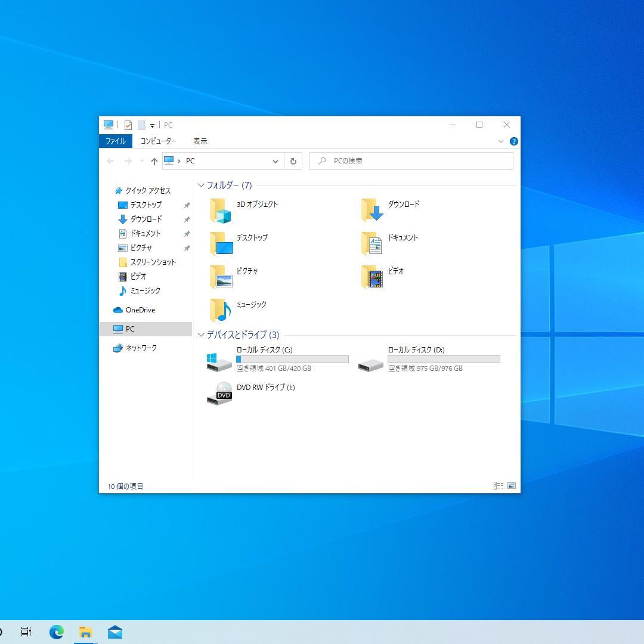644x644 pixels.
Task: Switch to details view
Action: pyautogui.click(x=499, y=485)
